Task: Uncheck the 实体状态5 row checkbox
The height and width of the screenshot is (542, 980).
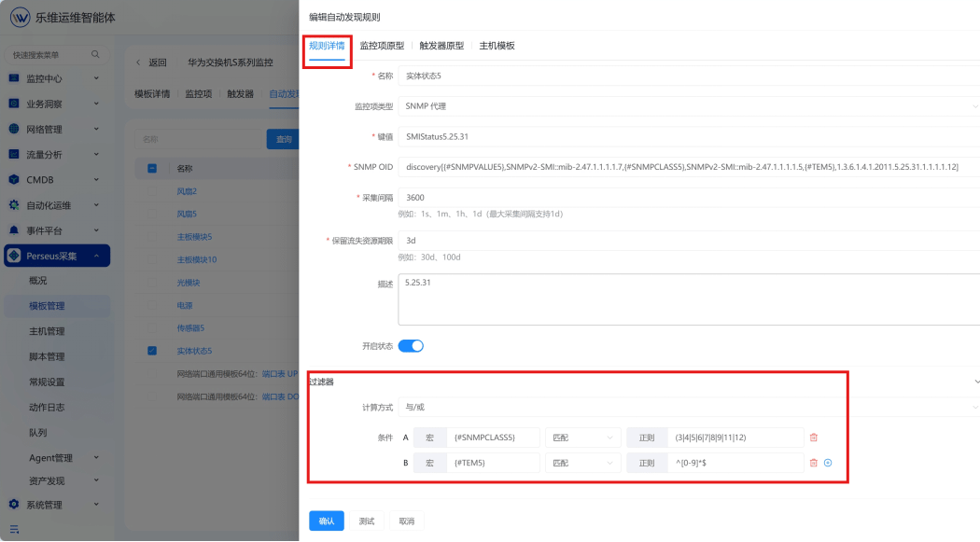Action: tap(152, 351)
